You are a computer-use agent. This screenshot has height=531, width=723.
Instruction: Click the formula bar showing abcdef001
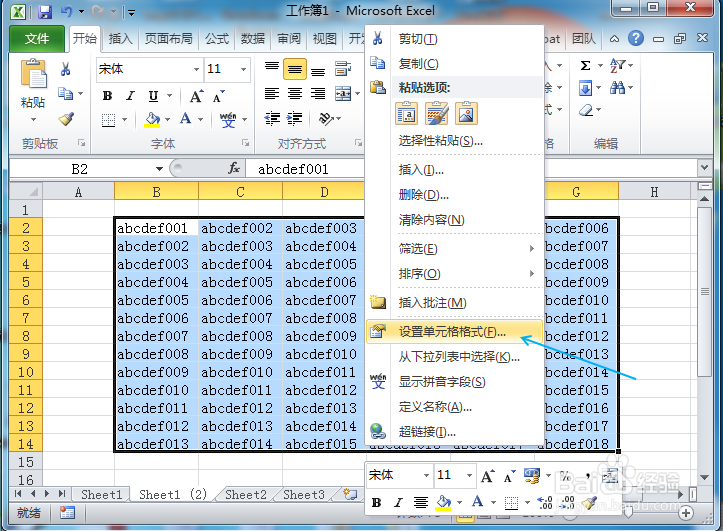(x=470, y=169)
